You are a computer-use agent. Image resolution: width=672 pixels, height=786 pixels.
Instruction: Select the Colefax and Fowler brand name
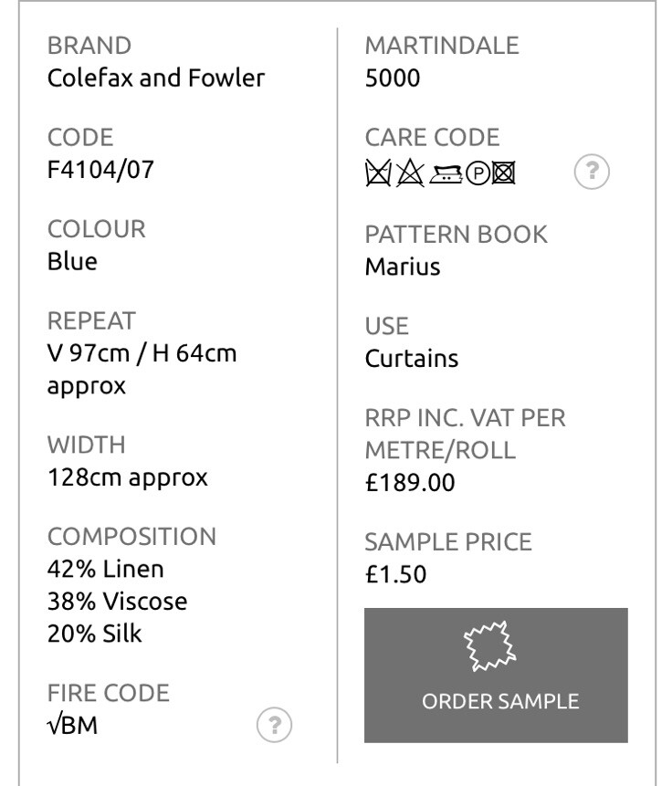(156, 79)
